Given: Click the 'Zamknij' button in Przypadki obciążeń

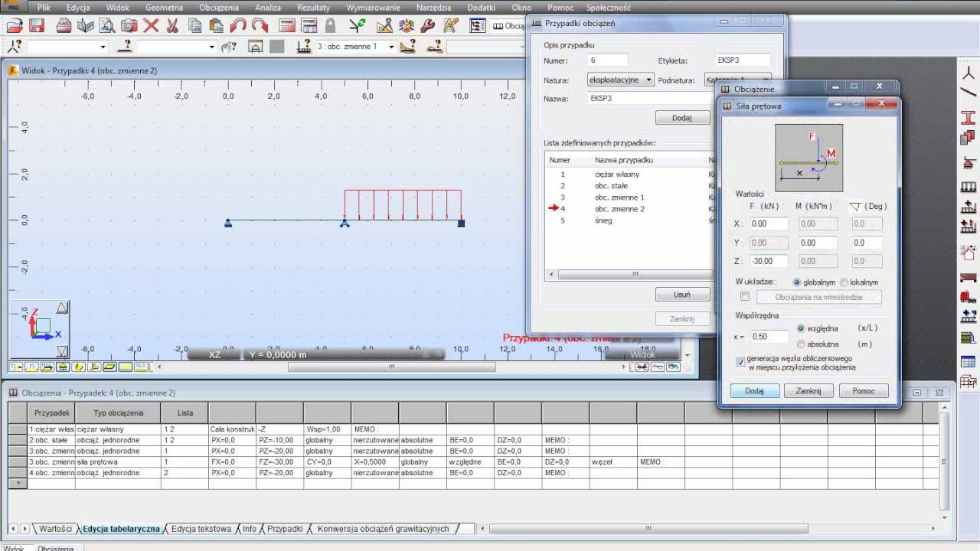Looking at the screenshot, I should [681, 319].
